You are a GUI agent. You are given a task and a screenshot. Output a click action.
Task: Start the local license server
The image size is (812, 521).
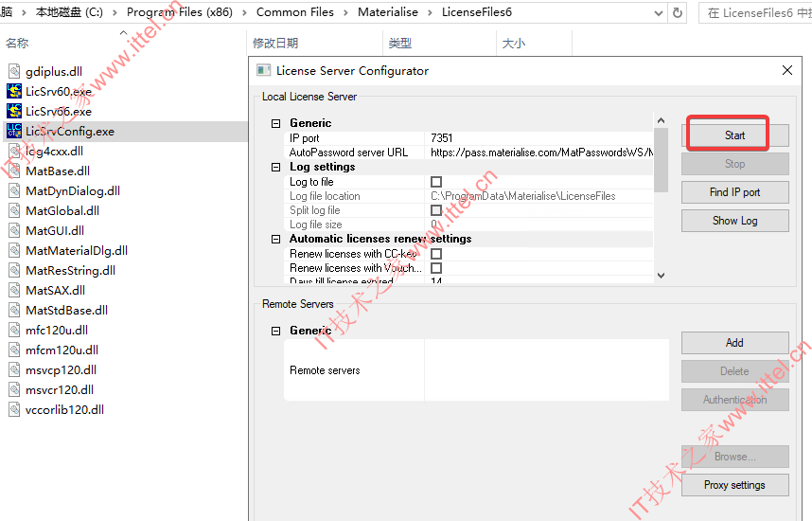point(734,135)
